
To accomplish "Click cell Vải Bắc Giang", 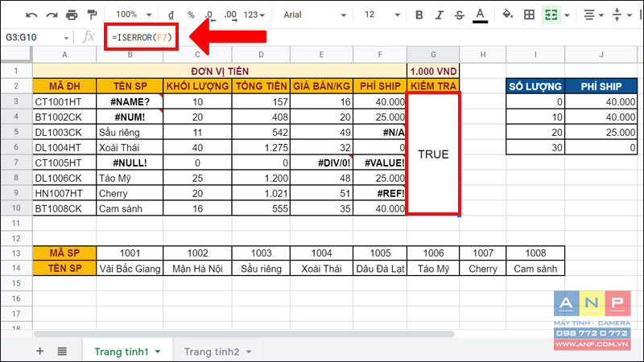I will coord(130,269).
